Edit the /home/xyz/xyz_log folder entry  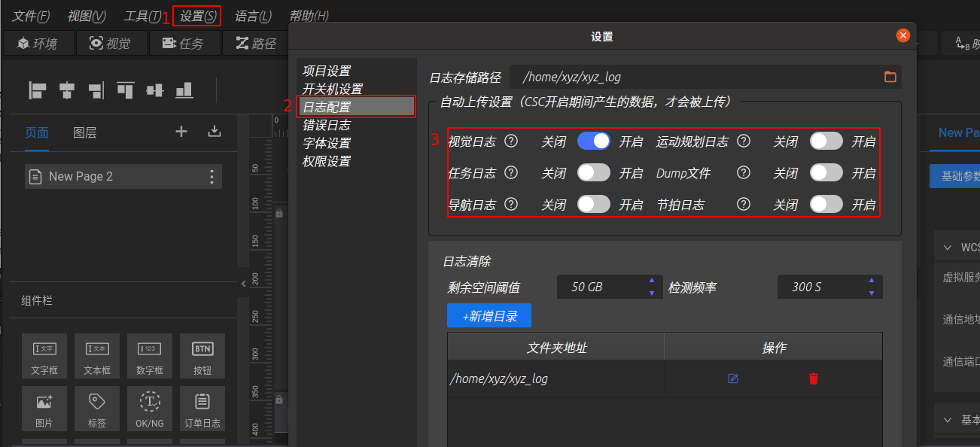coord(733,379)
